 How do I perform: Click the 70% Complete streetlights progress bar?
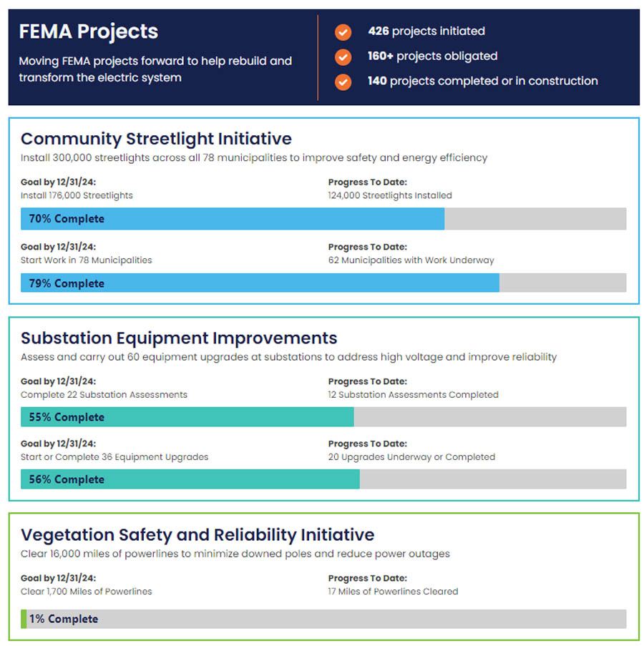click(323, 219)
